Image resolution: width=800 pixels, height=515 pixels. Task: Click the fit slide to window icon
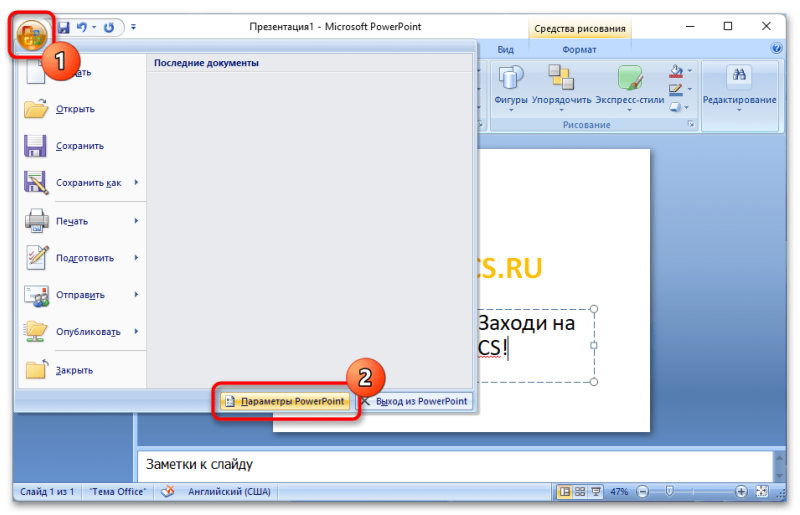coord(762,492)
